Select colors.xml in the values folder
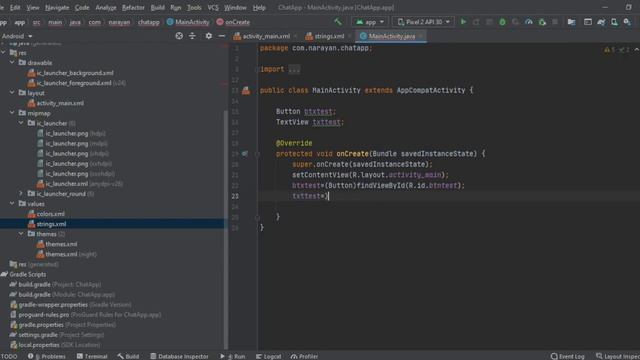This screenshot has height=360, width=640. pyautogui.click(x=46, y=213)
